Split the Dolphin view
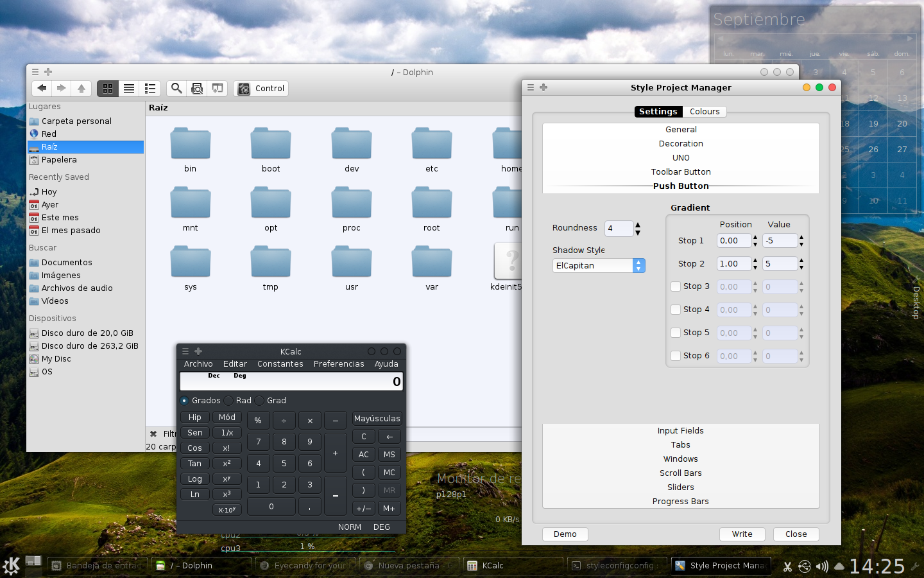This screenshot has height=578, width=924. 218,89
